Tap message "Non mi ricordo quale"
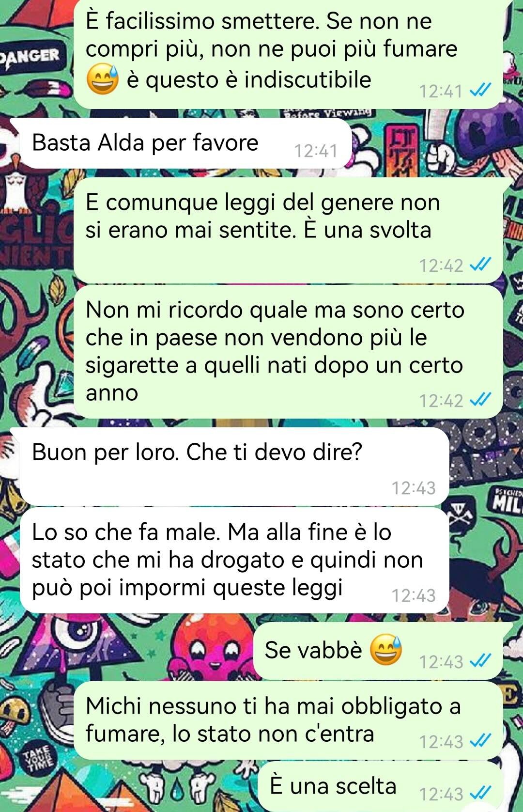The height and width of the screenshot is (812, 523). (x=288, y=352)
